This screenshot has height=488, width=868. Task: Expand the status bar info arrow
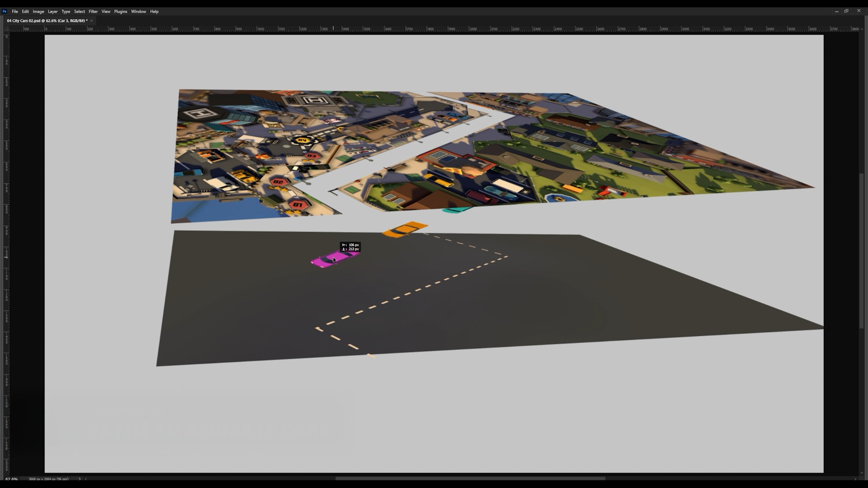80,479
